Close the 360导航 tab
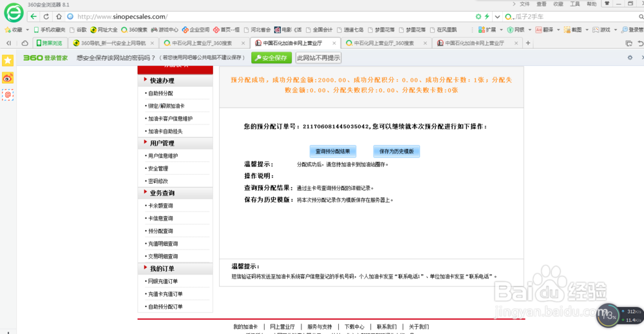Viewport: 644px width, 334px height. coord(152,43)
